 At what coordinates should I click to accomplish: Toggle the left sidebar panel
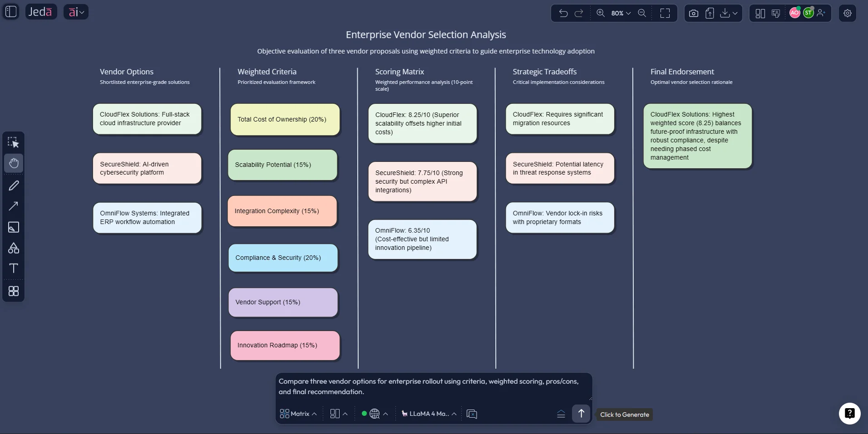click(11, 11)
